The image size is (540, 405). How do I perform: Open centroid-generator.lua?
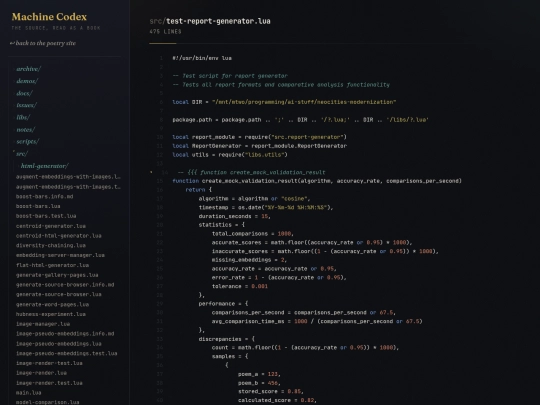point(51,226)
